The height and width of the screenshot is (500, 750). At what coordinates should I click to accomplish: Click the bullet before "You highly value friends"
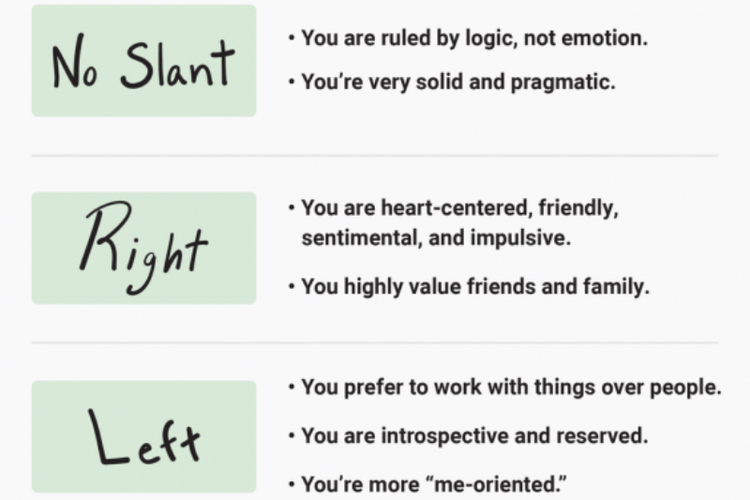point(291,286)
